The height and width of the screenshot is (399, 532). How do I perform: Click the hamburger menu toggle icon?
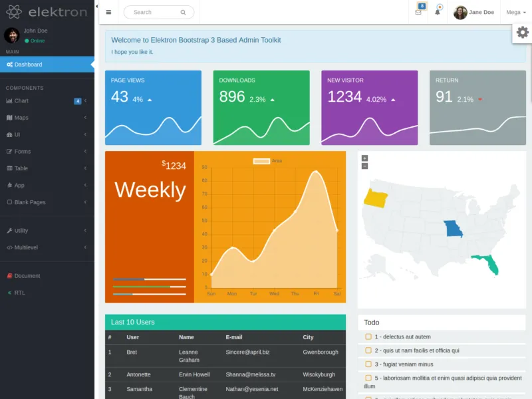tap(108, 12)
